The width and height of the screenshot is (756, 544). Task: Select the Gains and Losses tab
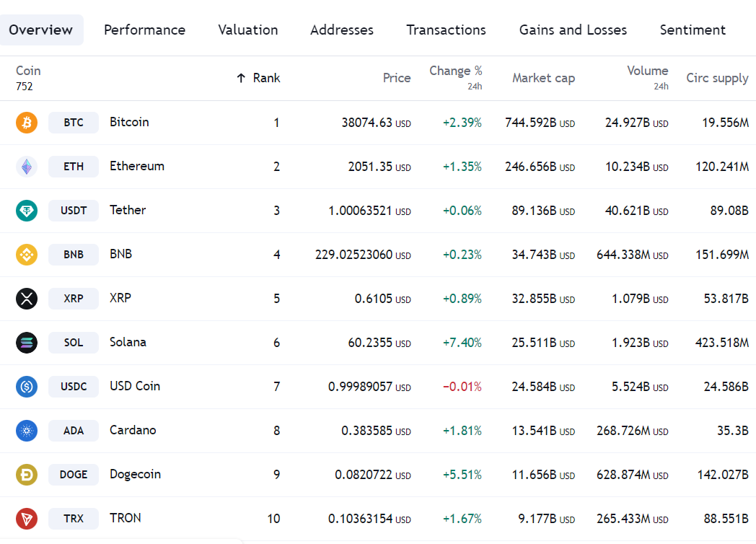tap(573, 30)
